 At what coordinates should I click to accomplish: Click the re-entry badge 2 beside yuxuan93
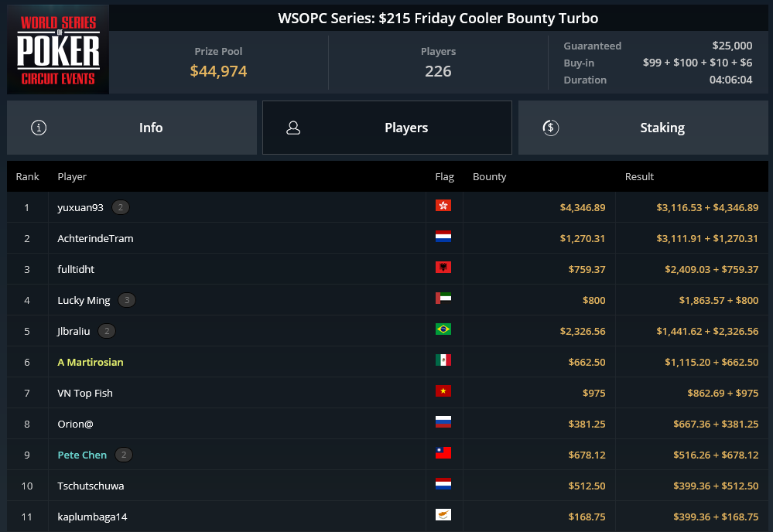[x=120, y=207]
